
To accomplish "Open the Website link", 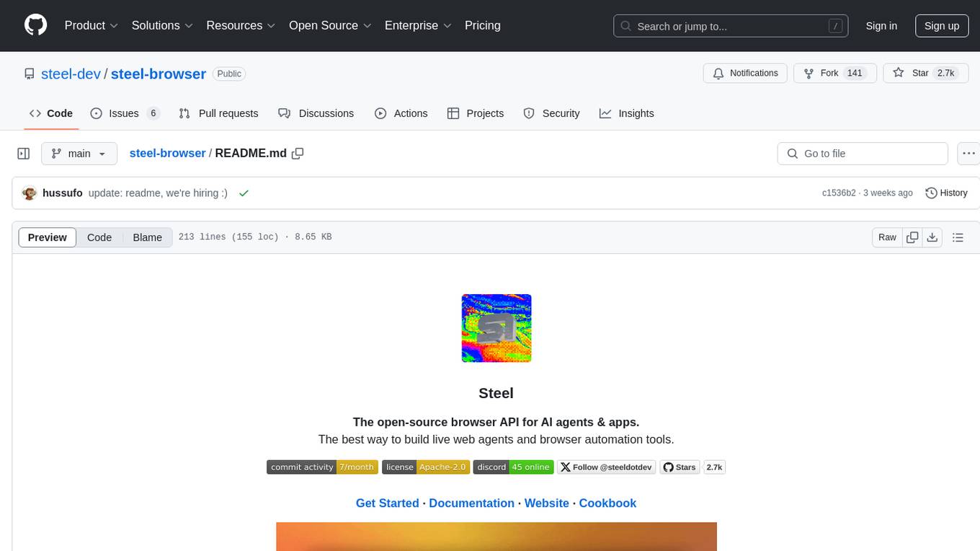I will (x=546, y=503).
